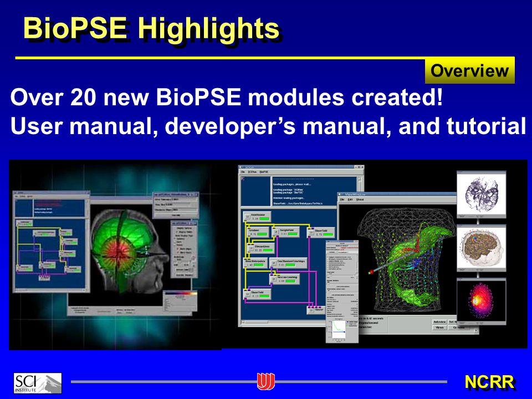
Task: Click the UI button on the RescaleColorMap module
Action: click(x=274, y=279)
